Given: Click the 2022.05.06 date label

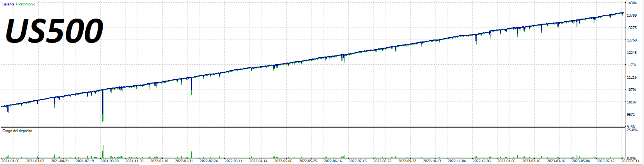Looking at the screenshot, I should point(283,161).
